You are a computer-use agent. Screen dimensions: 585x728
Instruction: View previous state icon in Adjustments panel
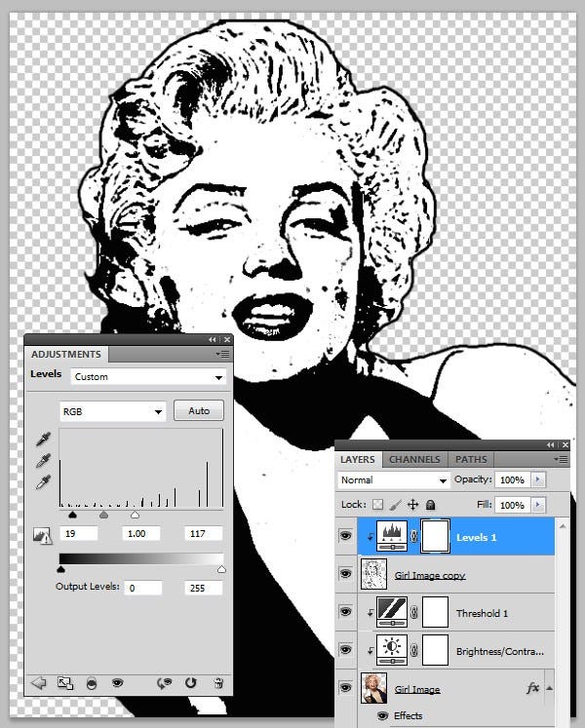[x=164, y=683]
